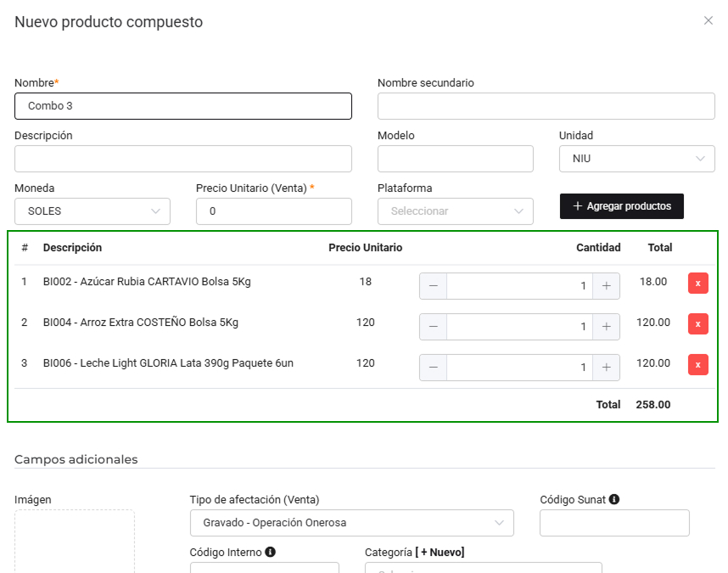Expand the Moneda SOLES dropdown

tap(92, 211)
